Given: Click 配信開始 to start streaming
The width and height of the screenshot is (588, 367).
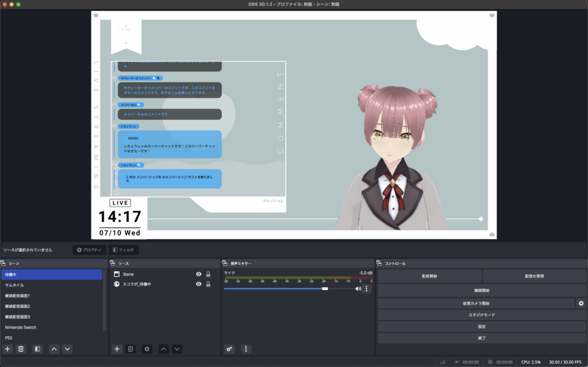Looking at the screenshot, I should tap(429, 276).
